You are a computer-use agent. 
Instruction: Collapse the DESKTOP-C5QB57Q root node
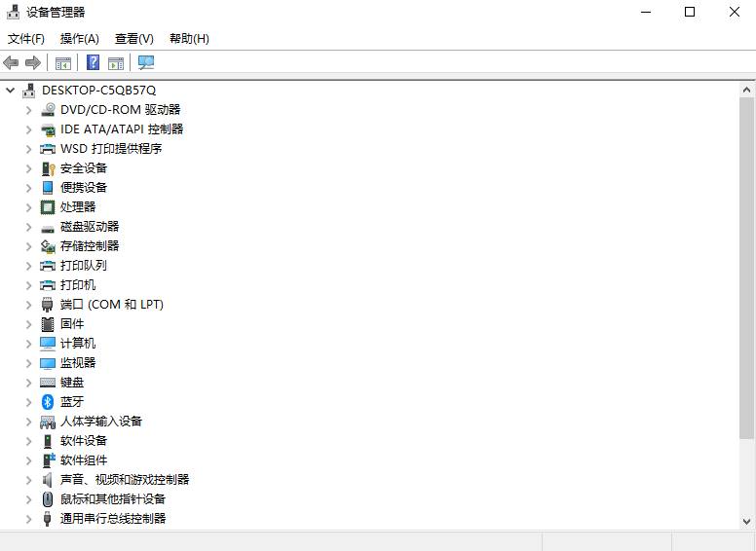10,91
